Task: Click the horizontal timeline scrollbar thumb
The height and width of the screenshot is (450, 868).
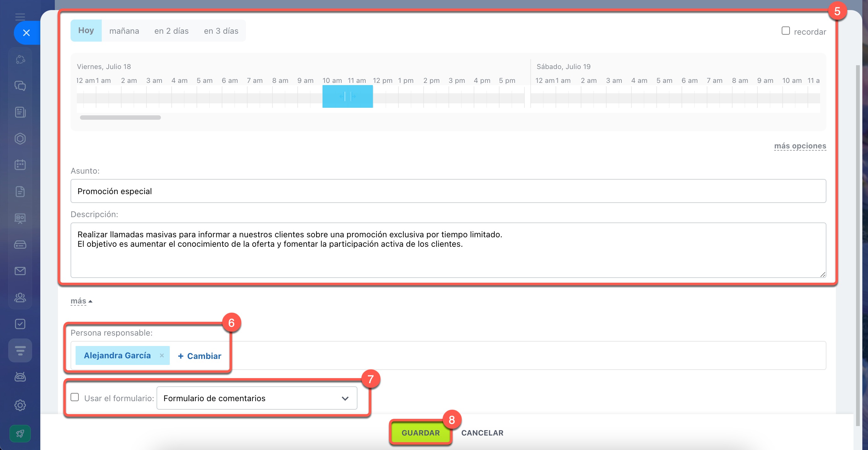Action: tap(120, 117)
